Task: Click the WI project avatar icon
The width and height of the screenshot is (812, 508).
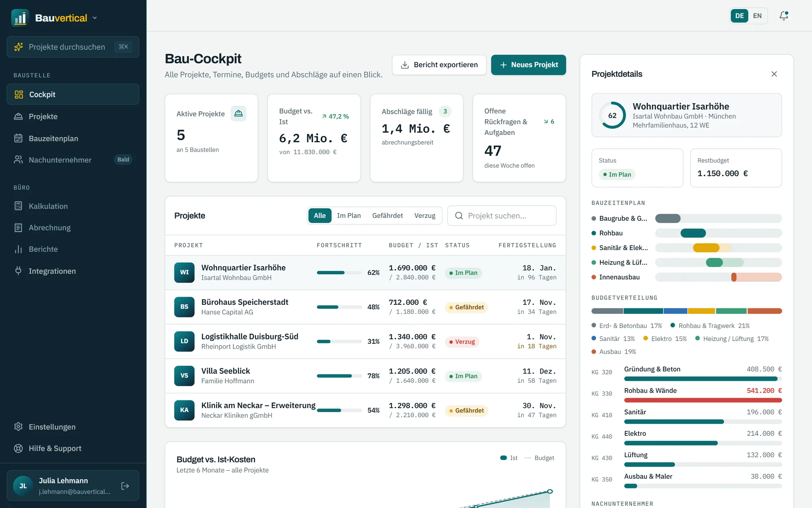Action: 184,272
